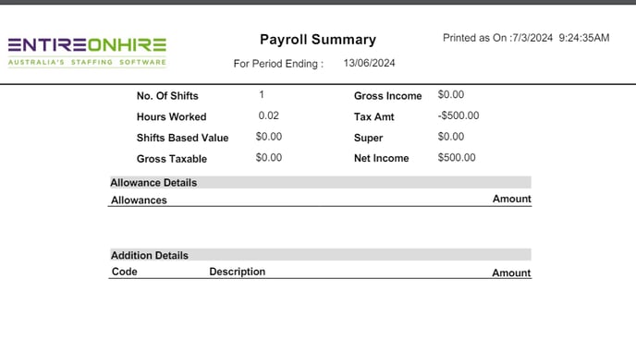Select the No. Of Shifts label
The image size is (636, 364).
pos(167,96)
